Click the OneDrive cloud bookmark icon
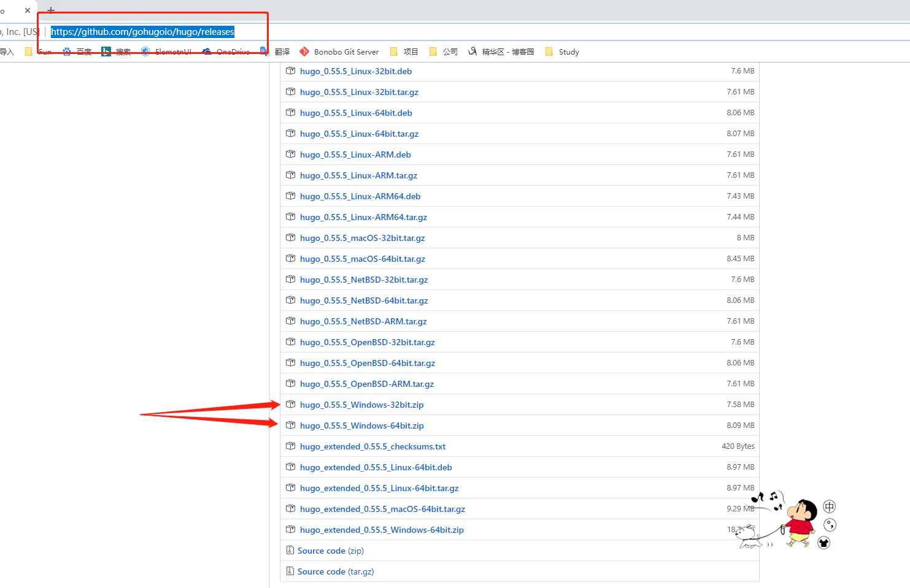 pos(207,52)
